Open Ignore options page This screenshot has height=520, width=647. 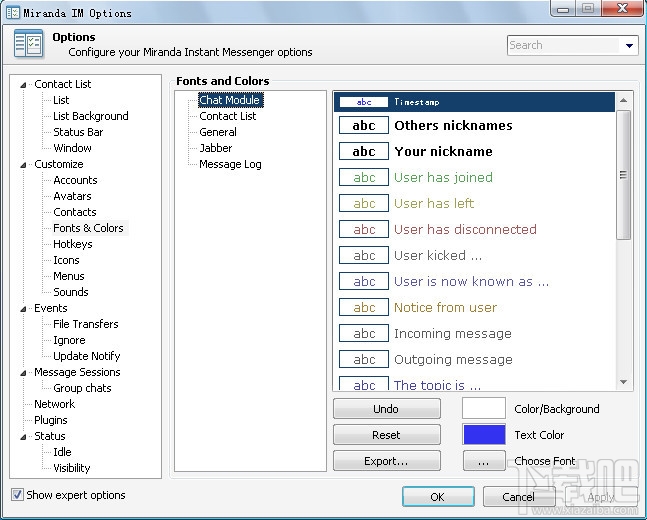tap(69, 340)
